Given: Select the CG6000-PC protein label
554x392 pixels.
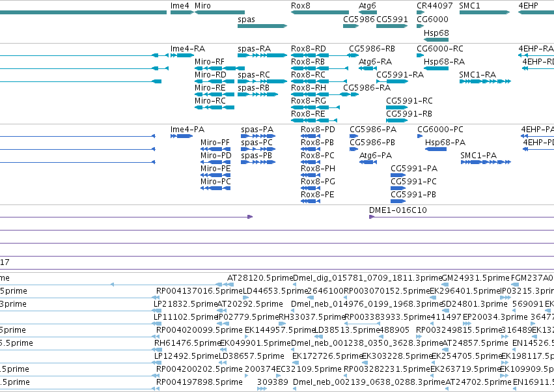Looking at the screenshot, I should coord(440,130).
